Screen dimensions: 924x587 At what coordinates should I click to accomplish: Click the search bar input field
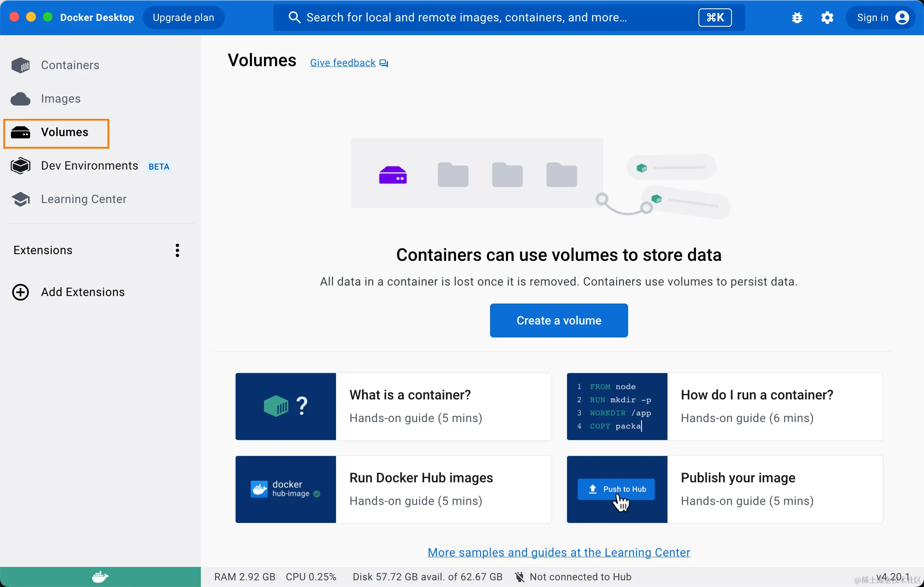pyautogui.click(x=466, y=18)
